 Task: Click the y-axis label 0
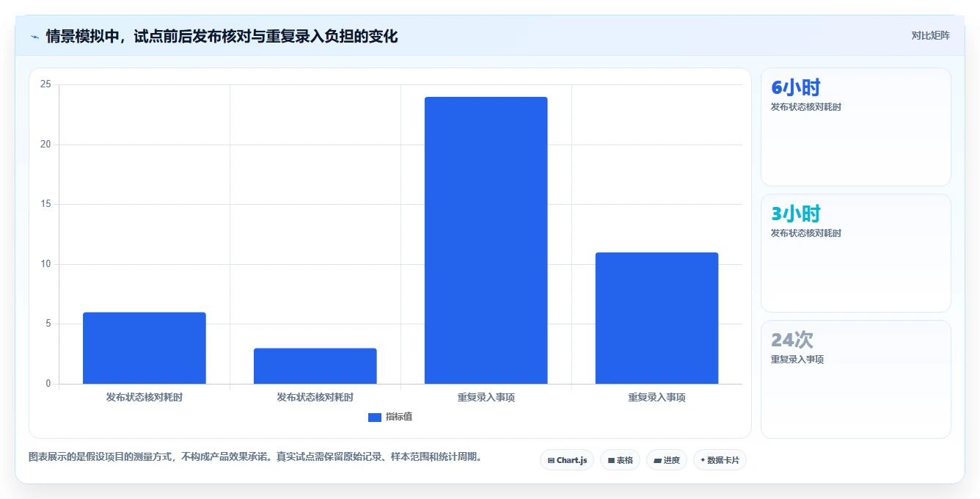tap(48, 384)
